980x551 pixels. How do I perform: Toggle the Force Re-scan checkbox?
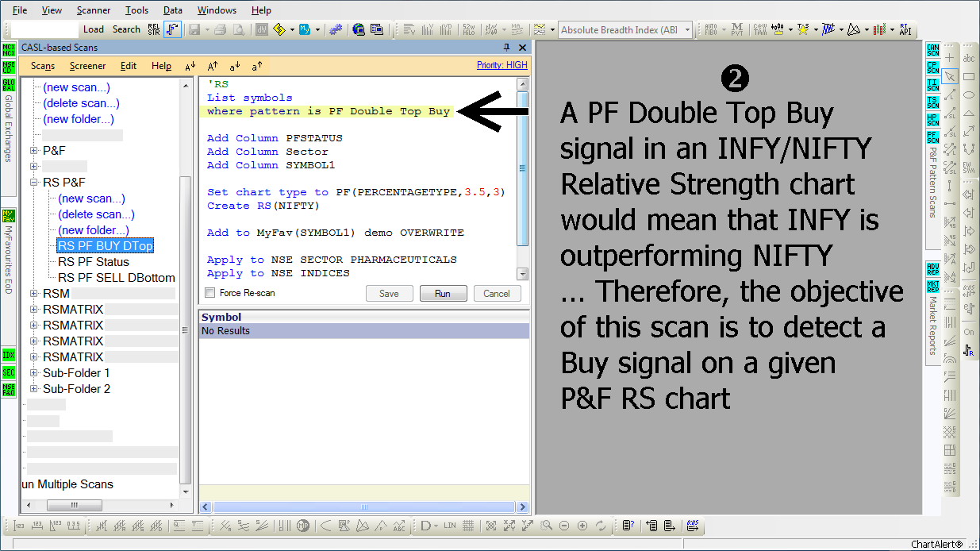tap(210, 293)
